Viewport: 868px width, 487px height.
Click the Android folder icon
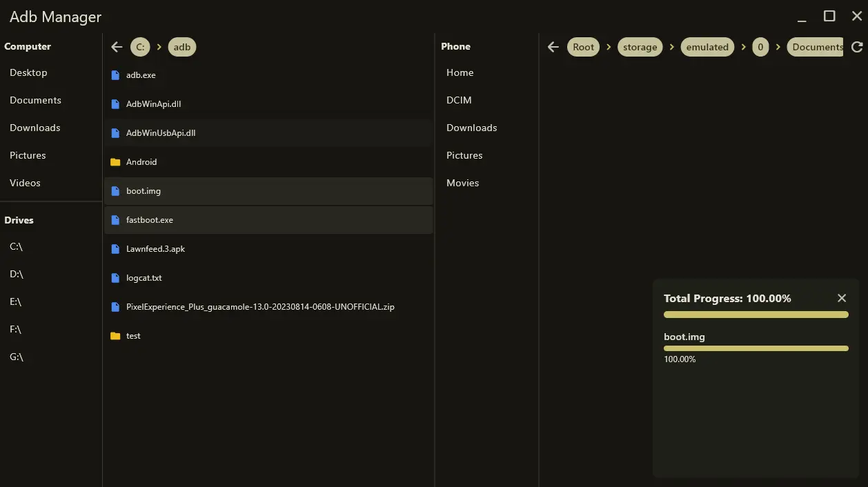click(x=115, y=162)
